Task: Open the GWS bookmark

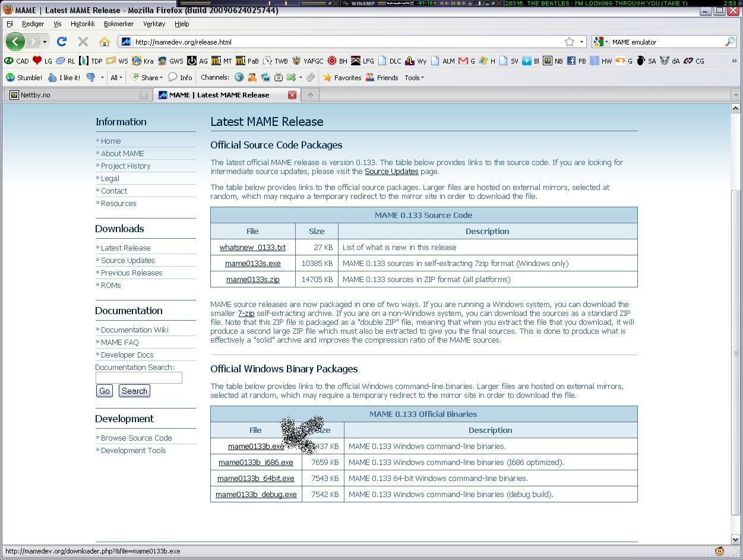Action: (x=170, y=61)
